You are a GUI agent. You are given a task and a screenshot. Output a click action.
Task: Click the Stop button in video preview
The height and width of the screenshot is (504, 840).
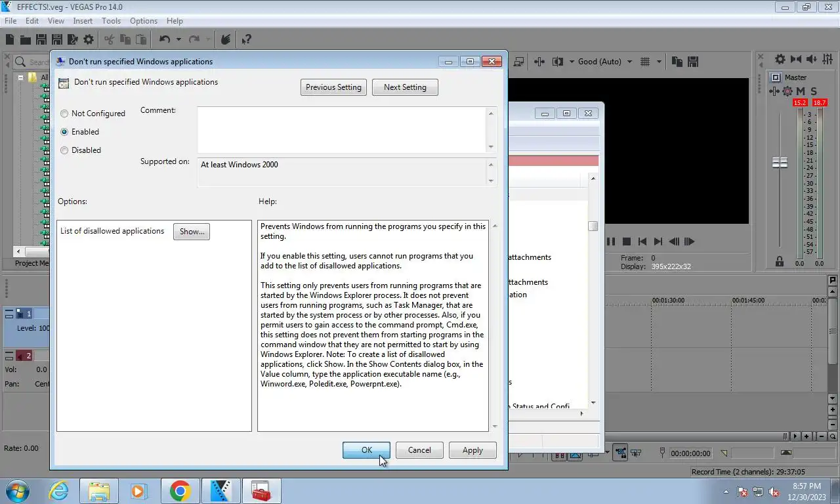point(627,241)
